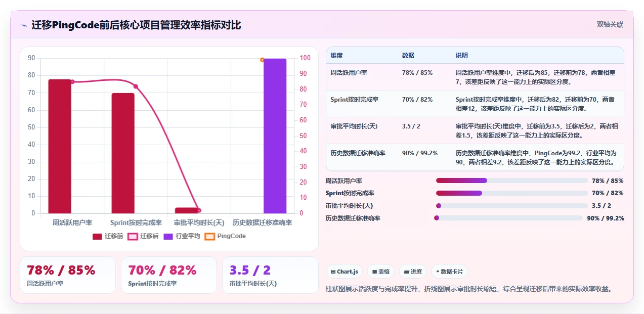Click the 说明 column header
Screen dimensions: 644x314
(x=462, y=55)
